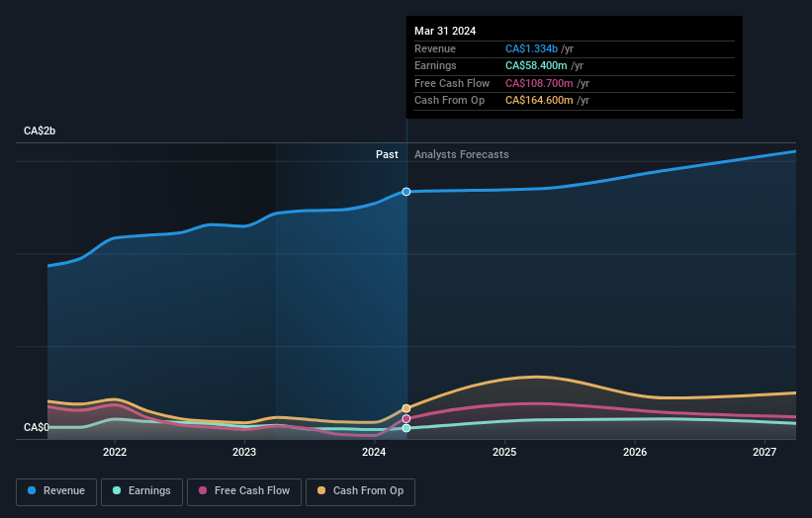Click the teal Earnings data point marker

click(x=406, y=428)
